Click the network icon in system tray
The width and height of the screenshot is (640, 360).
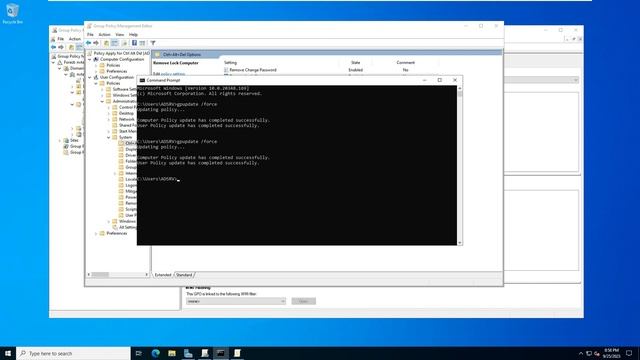[x=589, y=353]
